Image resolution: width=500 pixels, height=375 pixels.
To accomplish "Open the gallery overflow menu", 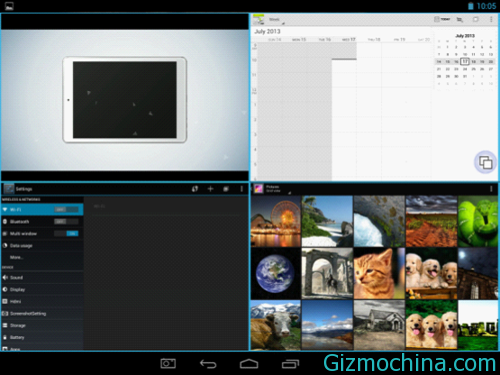I will click(491, 189).
